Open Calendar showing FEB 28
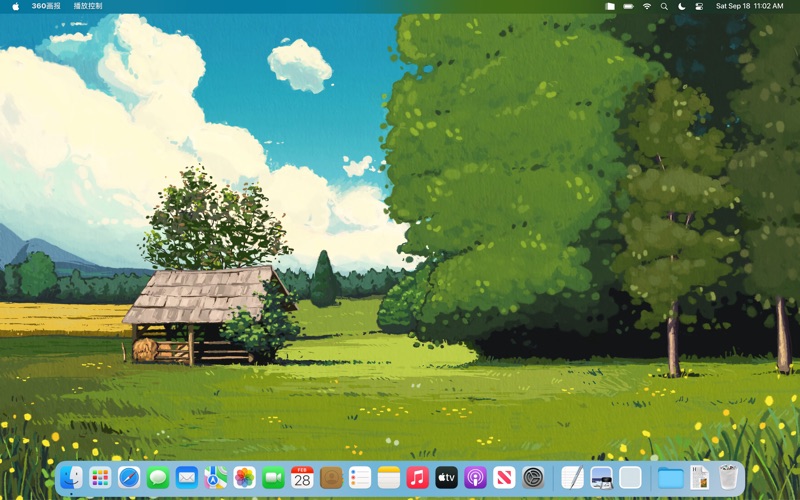Viewport: 800px width, 500px height. (x=302, y=478)
